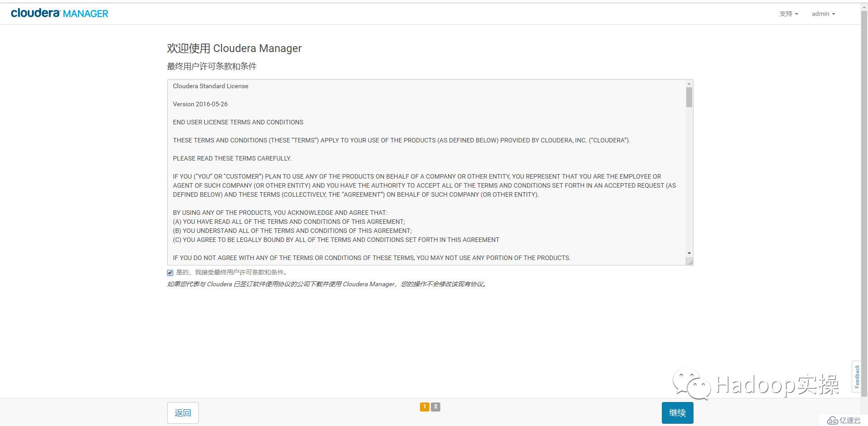The width and height of the screenshot is (868, 426).
Task: Click 'PLEASE READ THESE TERMS CAREFULLY.' line
Action: coord(232,158)
